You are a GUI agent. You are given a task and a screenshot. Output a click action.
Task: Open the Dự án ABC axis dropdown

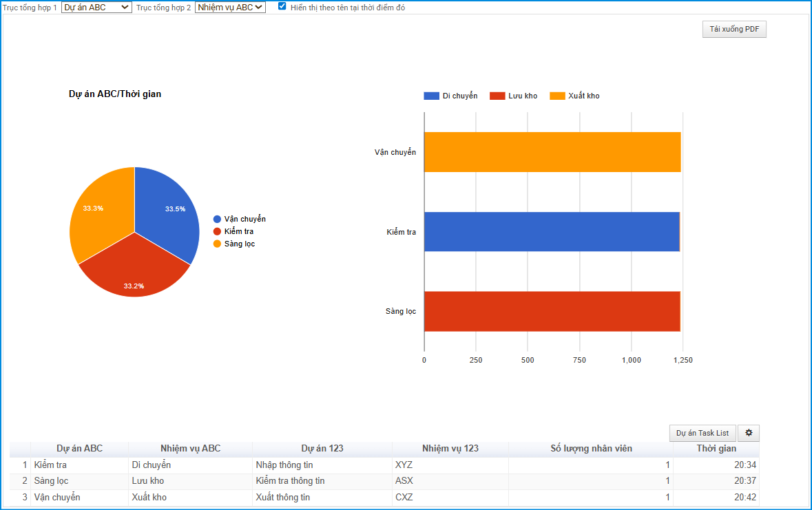pyautogui.click(x=96, y=8)
